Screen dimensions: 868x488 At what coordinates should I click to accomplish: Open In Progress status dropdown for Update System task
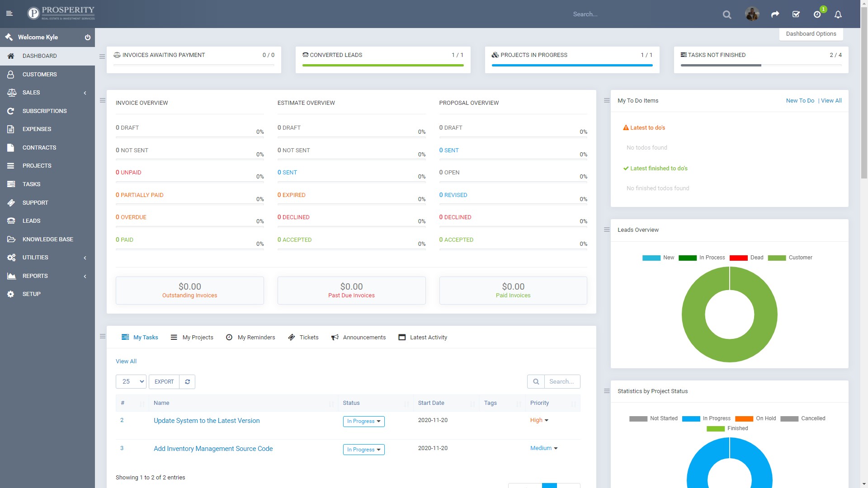pyautogui.click(x=363, y=421)
